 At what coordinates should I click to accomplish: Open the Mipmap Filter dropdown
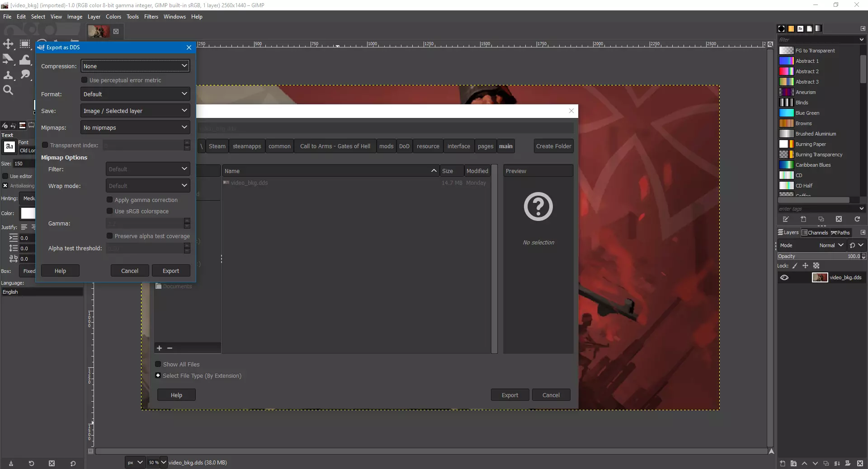click(x=148, y=169)
